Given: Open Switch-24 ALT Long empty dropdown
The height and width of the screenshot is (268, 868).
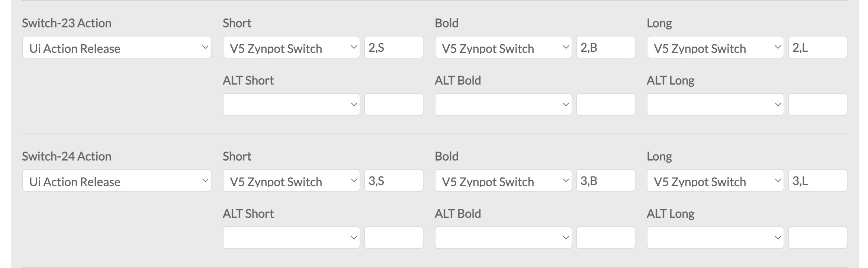Looking at the screenshot, I should pos(715,238).
